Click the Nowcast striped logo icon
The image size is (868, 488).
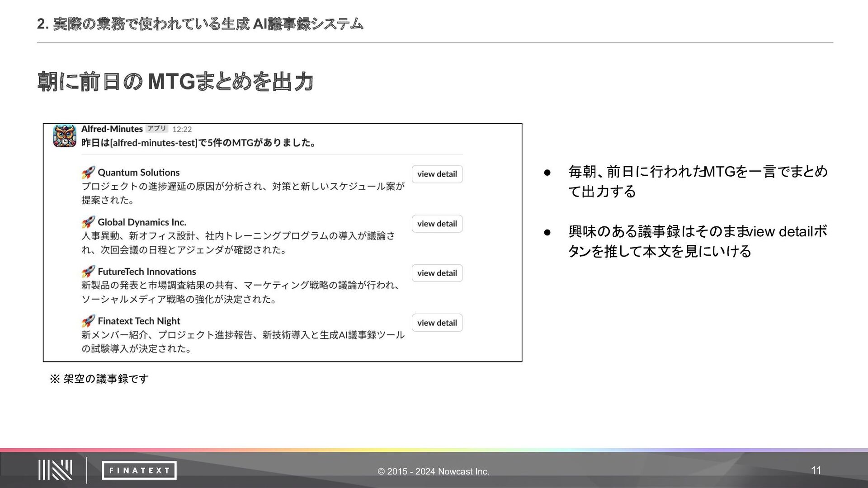click(55, 470)
